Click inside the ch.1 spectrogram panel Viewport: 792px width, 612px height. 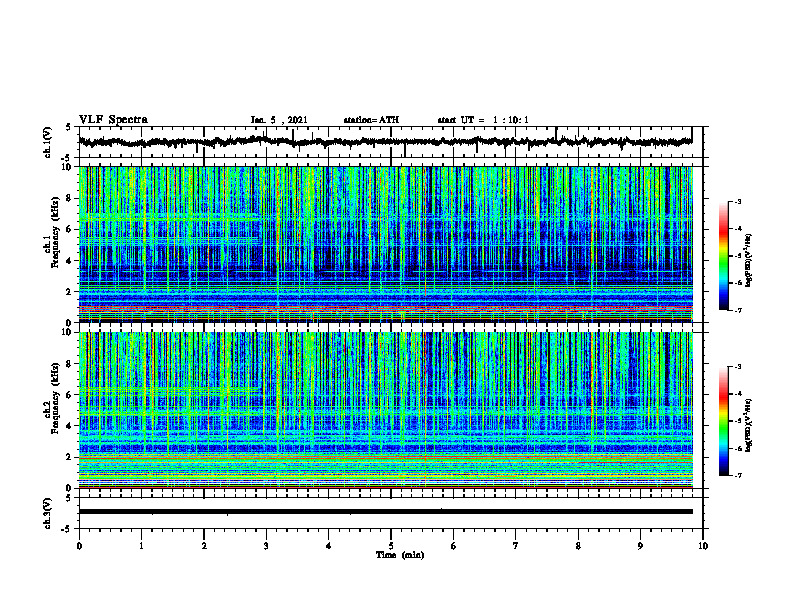[x=385, y=244]
